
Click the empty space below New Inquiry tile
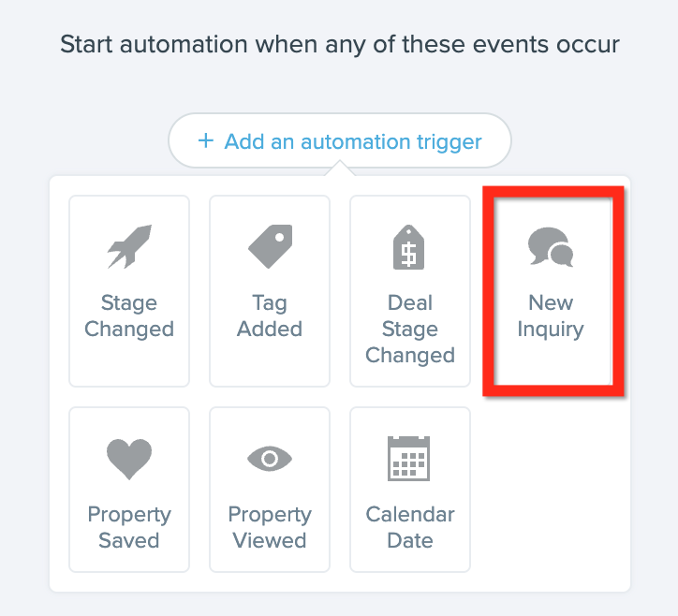[551, 489]
